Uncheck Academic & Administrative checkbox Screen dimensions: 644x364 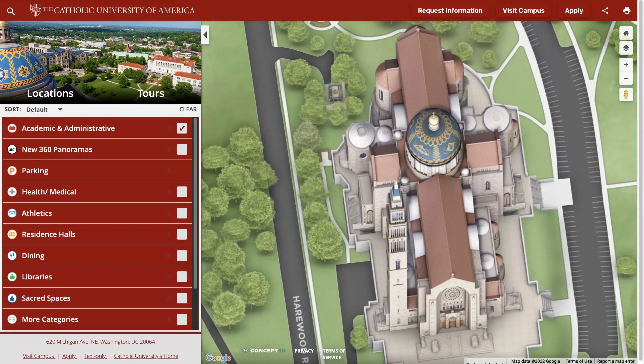tap(182, 128)
